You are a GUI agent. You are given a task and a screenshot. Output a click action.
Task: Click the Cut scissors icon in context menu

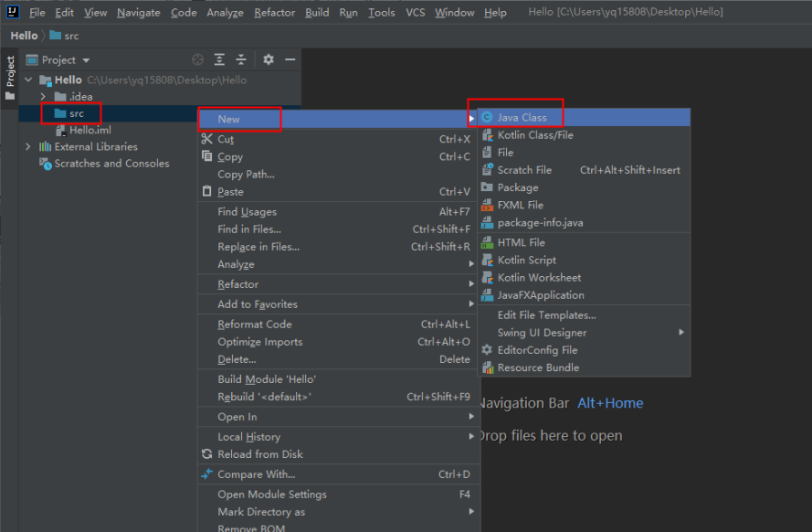[207, 139]
